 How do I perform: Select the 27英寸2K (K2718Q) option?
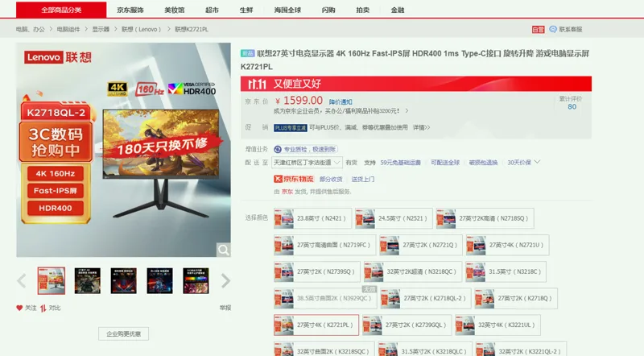pyautogui.click(x=516, y=299)
